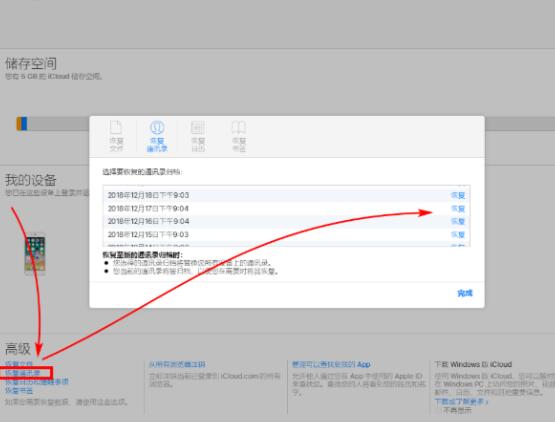Click the iPhone device thumbnail under 我的设备

(35, 254)
